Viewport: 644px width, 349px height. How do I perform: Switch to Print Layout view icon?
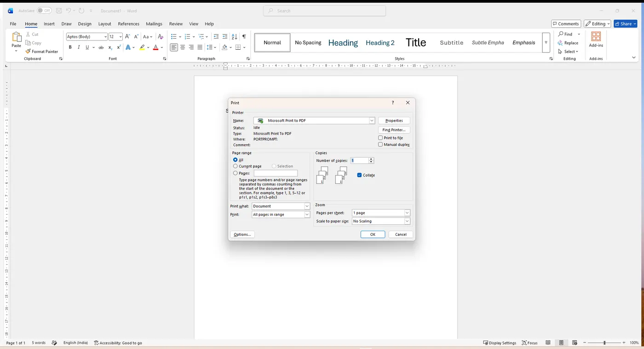pyautogui.click(x=561, y=343)
